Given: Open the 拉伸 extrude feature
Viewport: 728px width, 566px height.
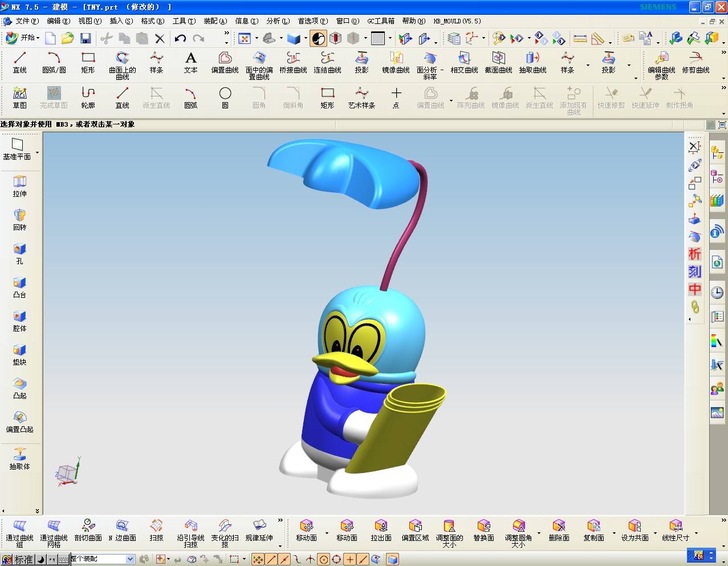Looking at the screenshot, I should [x=19, y=187].
